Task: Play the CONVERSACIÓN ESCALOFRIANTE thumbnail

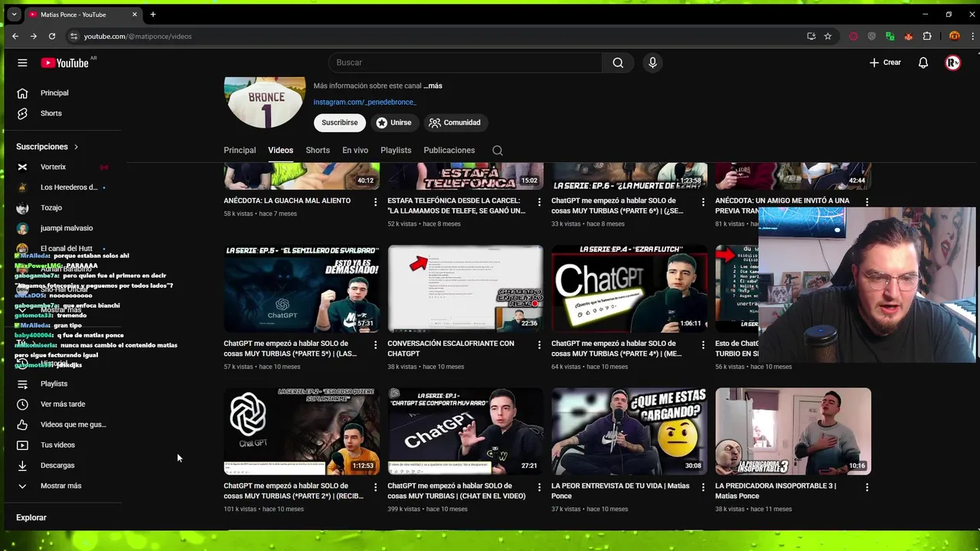Action: pyautogui.click(x=465, y=289)
